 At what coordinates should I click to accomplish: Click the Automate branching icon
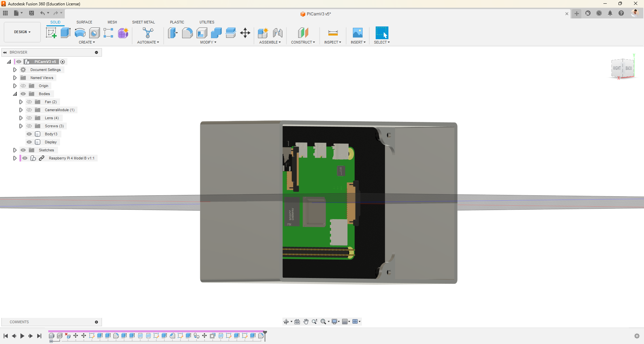click(148, 33)
